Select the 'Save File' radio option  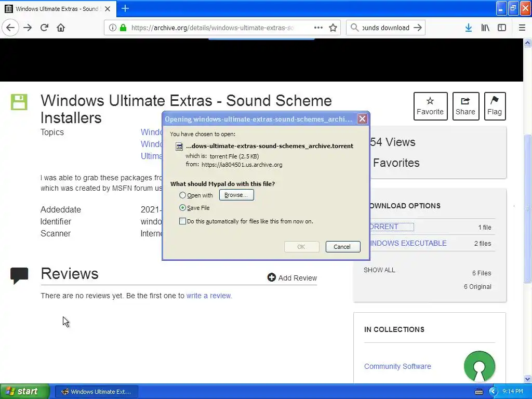(x=182, y=208)
